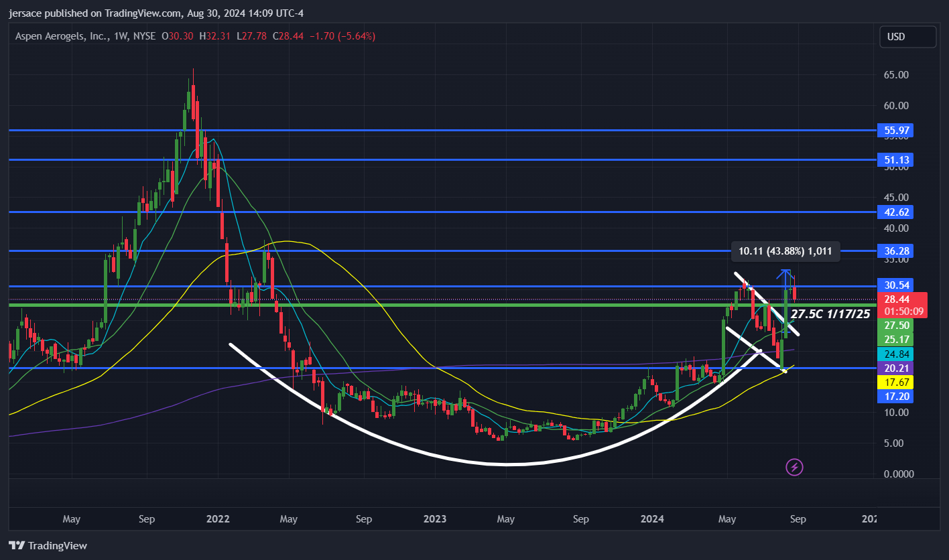Click the 2023 label on time axis

pos(435,519)
